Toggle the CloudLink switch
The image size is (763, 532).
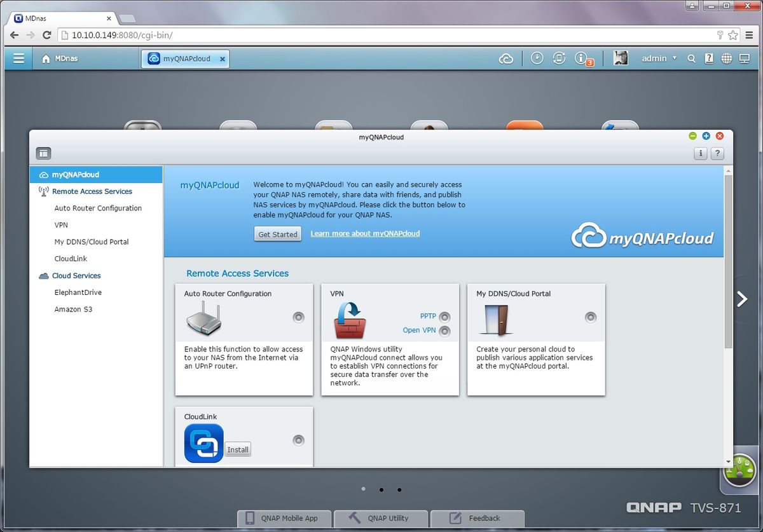coord(298,440)
